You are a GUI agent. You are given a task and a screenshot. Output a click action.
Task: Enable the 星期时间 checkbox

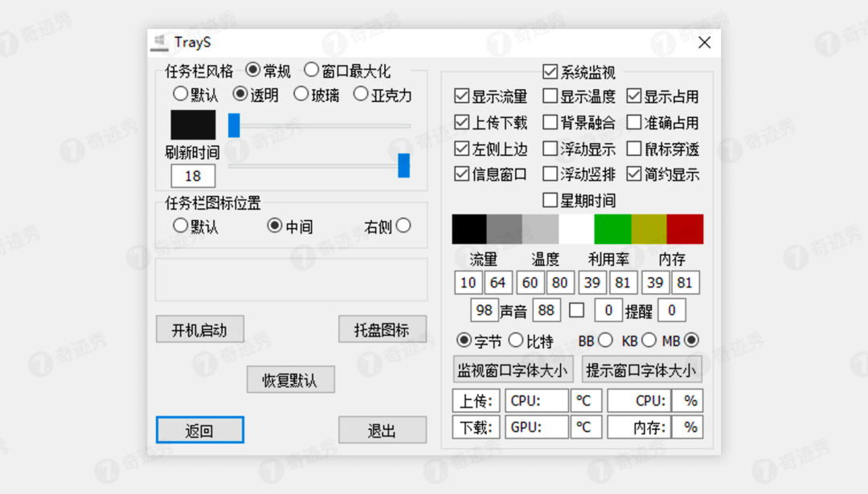(550, 200)
